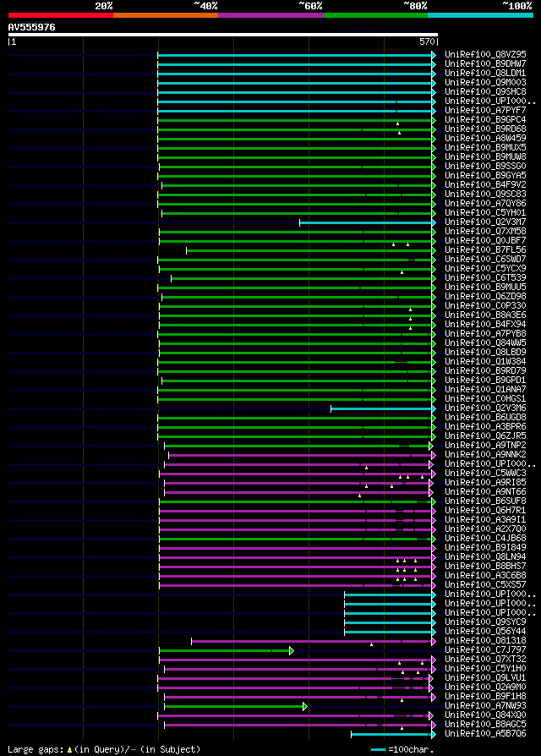Select subject label UniRef100_Q8LN94
Viewport: 541px width, 756px height.
485,557
